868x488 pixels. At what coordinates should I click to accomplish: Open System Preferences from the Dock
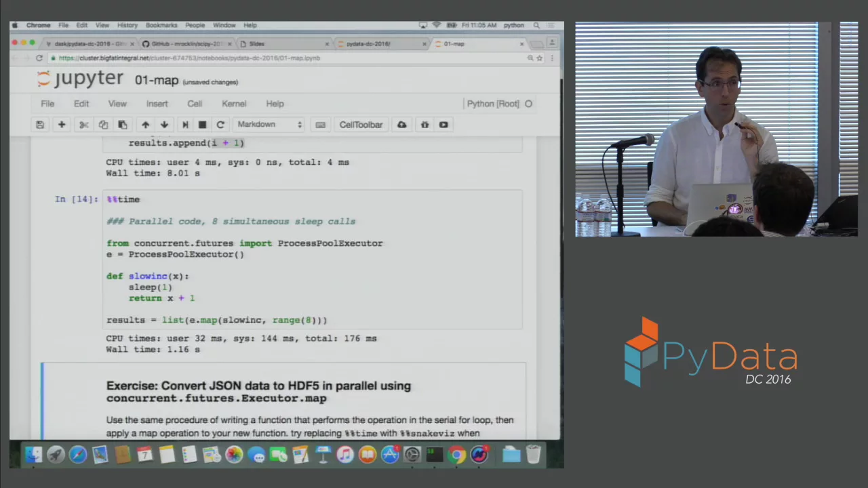[412, 455]
